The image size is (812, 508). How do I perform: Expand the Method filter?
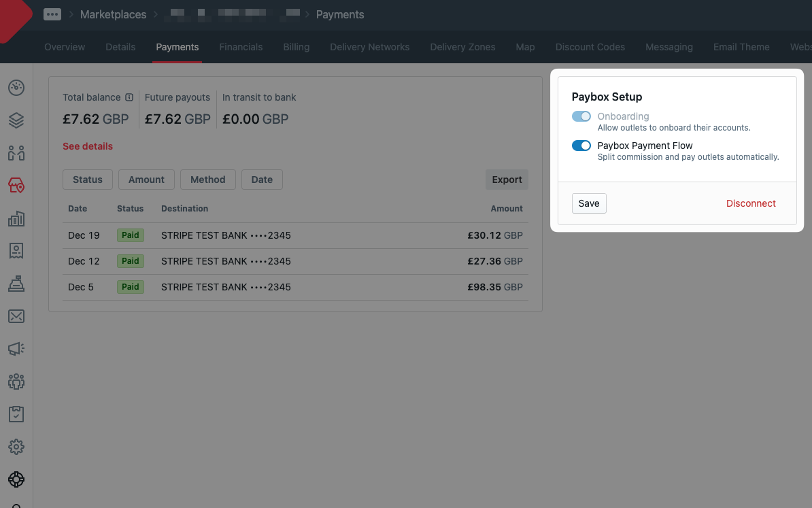[207, 180]
